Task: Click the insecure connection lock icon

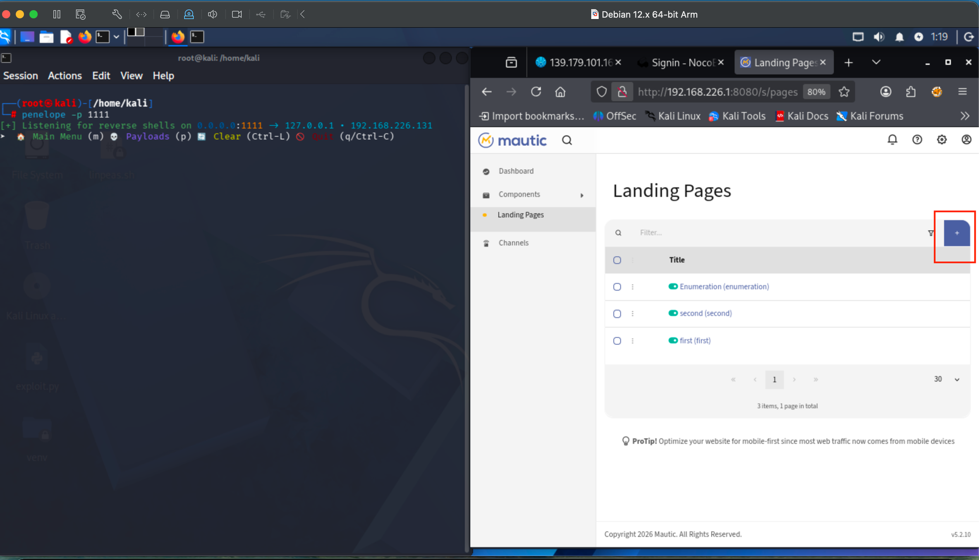Action: pyautogui.click(x=622, y=91)
